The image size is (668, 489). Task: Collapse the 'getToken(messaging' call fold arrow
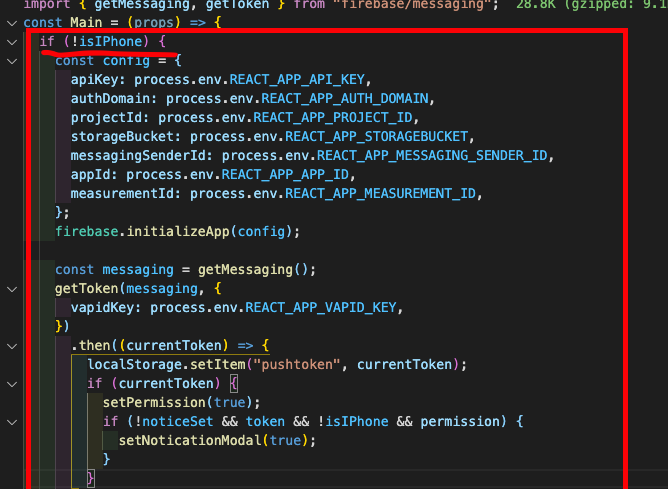[12, 289]
